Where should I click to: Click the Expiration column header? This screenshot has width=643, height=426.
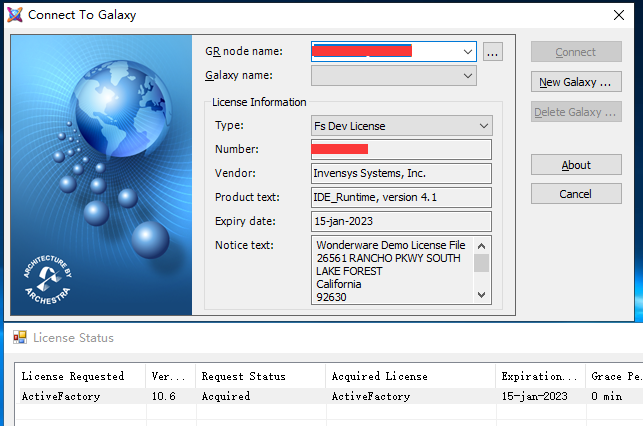tap(541, 376)
